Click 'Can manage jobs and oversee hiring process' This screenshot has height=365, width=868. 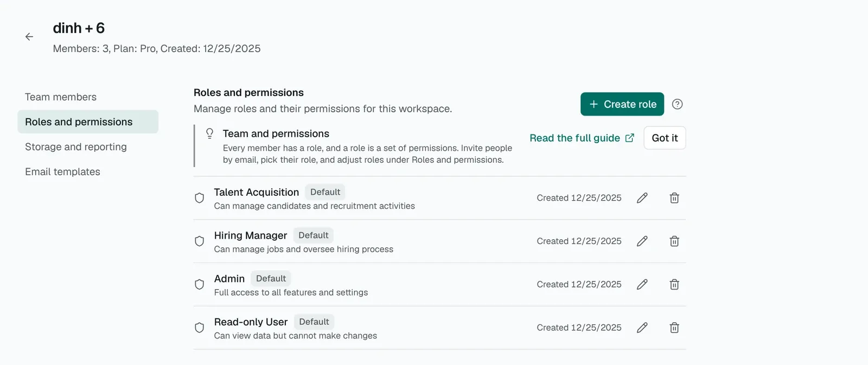[x=304, y=249]
